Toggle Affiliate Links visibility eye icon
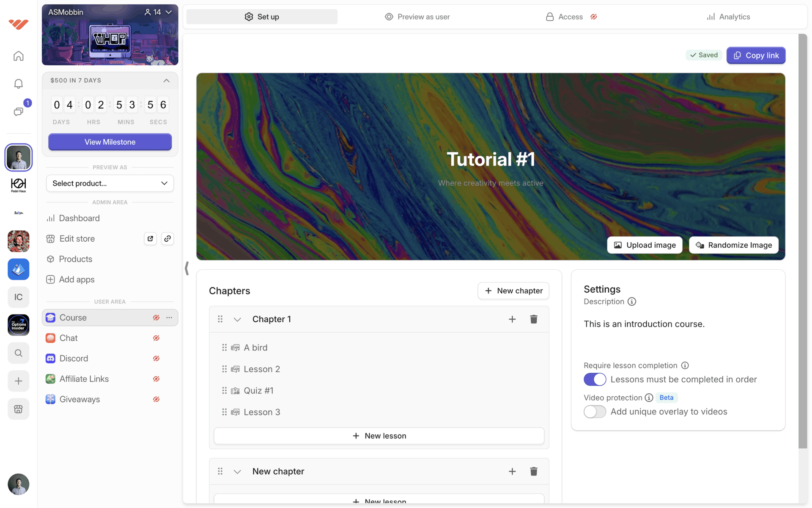 click(x=156, y=379)
